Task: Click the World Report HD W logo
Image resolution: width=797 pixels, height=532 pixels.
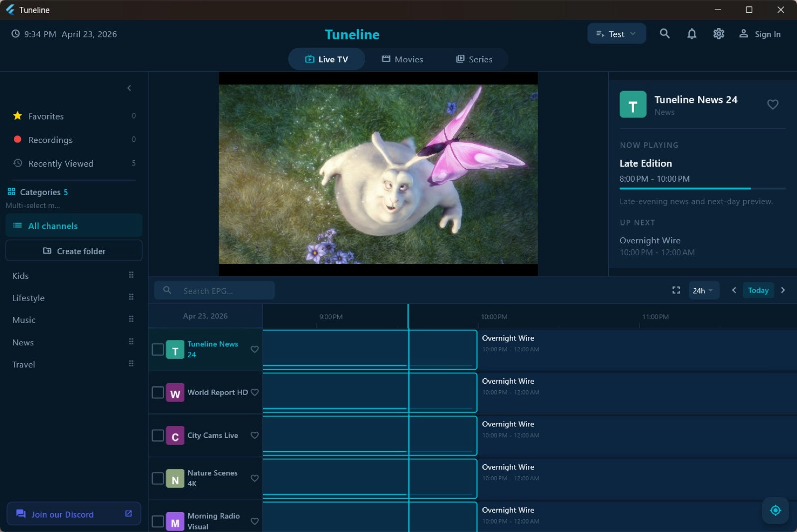Action: (175, 392)
